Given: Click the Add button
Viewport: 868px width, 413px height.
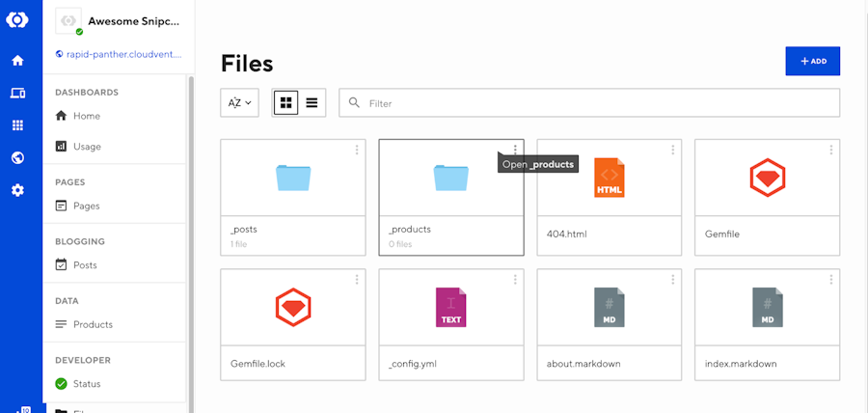Looking at the screenshot, I should (x=812, y=61).
